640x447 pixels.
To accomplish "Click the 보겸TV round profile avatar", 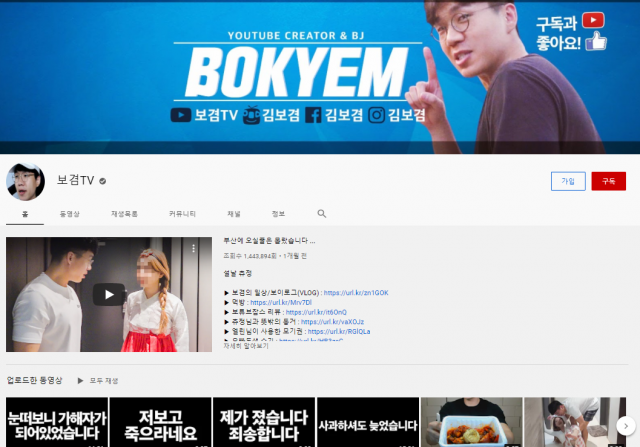I will [x=25, y=182].
